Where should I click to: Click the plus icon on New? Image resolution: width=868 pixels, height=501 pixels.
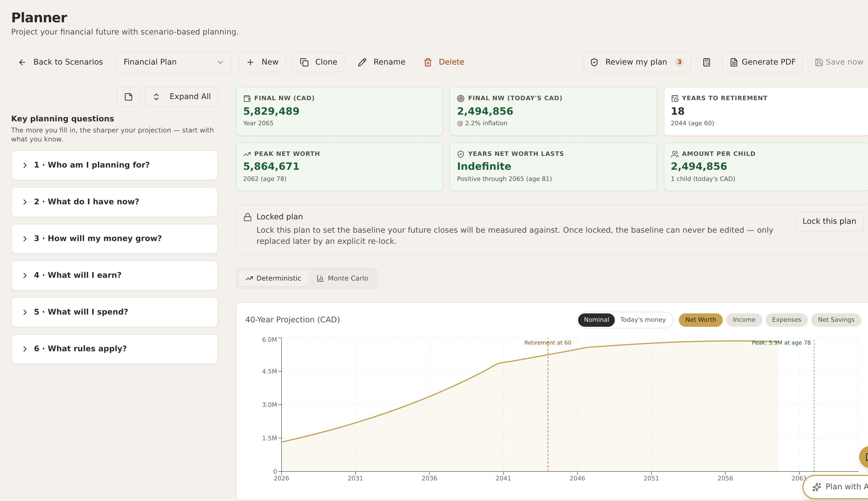[x=250, y=62]
